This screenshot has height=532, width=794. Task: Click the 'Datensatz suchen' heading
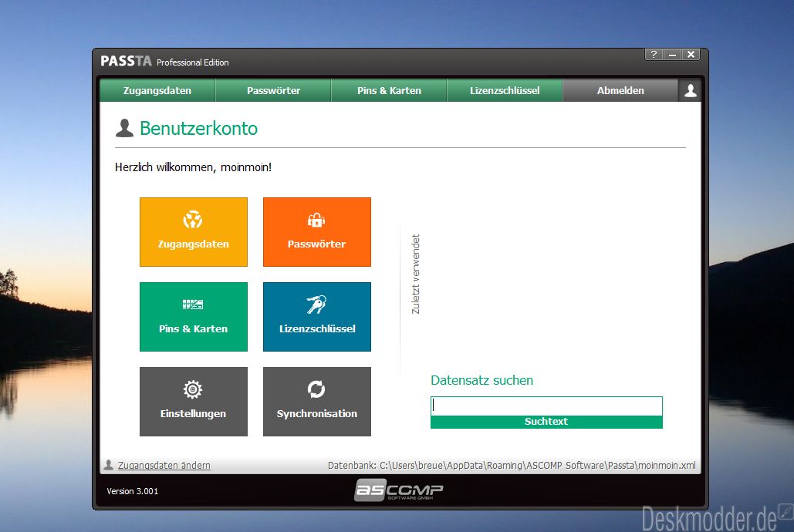click(481, 380)
